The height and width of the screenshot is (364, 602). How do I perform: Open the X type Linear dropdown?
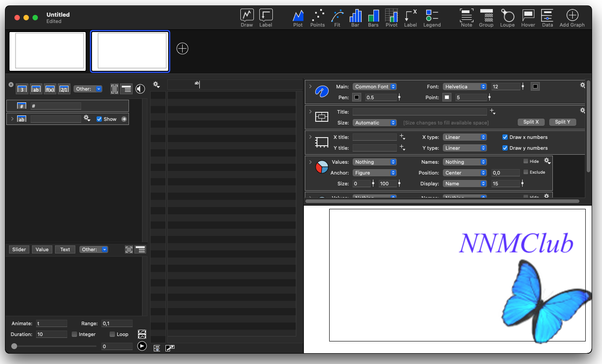pyautogui.click(x=465, y=137)
